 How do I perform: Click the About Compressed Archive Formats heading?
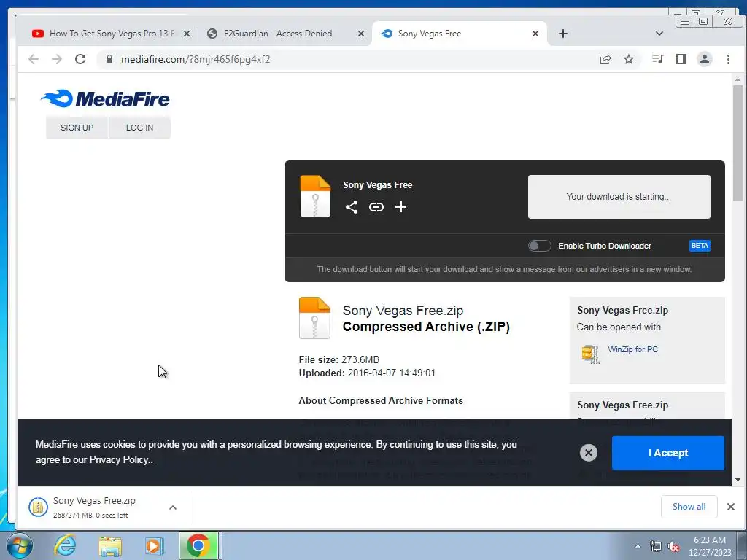(x=381, y=400)
